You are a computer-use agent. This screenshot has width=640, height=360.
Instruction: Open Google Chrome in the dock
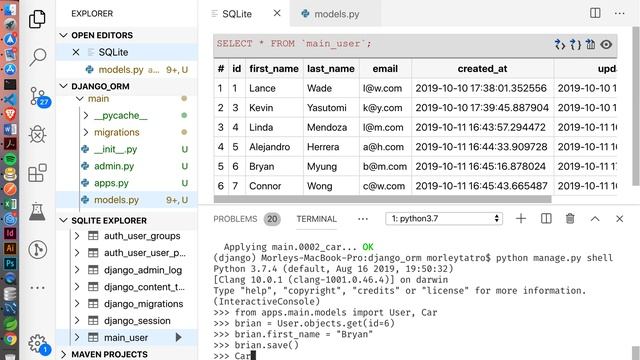click(10, 339)
